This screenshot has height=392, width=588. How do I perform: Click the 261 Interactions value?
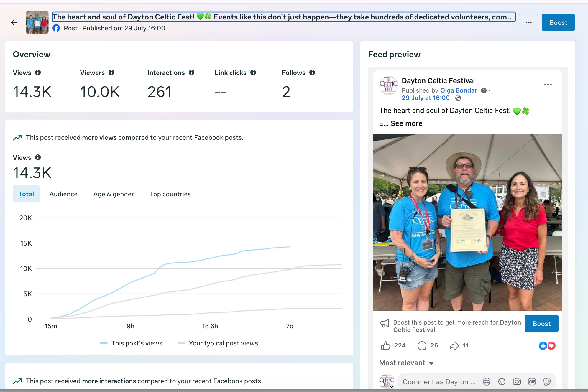pos(160,92)
